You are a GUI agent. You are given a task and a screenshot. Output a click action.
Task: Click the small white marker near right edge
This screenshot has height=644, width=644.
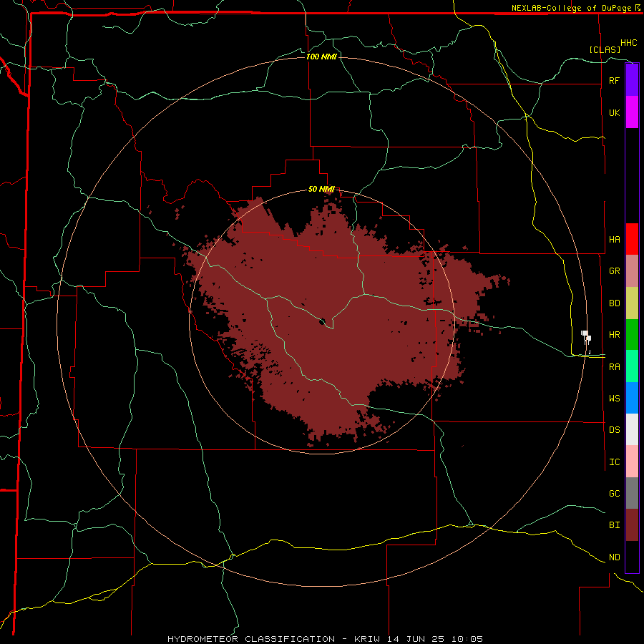pyautogui.click(x=587, y=337)
